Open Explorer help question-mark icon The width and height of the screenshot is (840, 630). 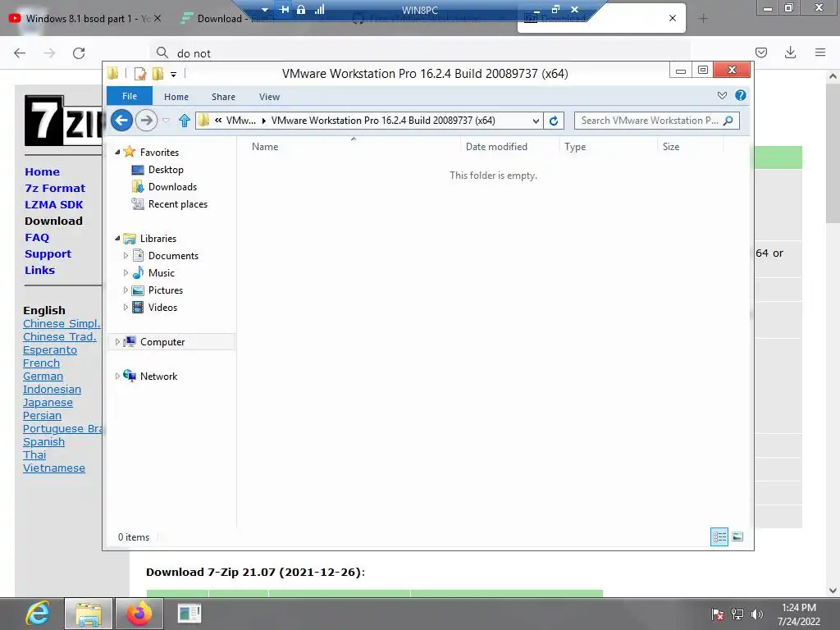tap(741, 95)
